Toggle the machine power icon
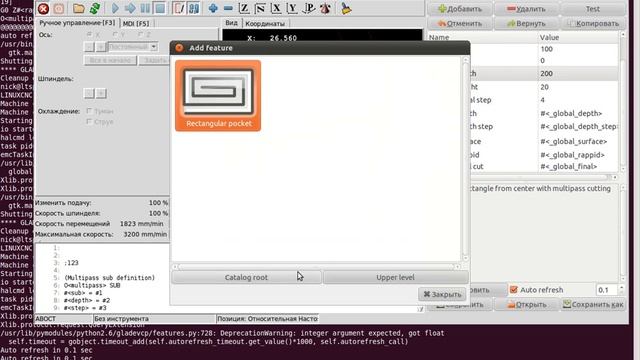This screenshot has height=360, width=640. (x=59, y=9)
